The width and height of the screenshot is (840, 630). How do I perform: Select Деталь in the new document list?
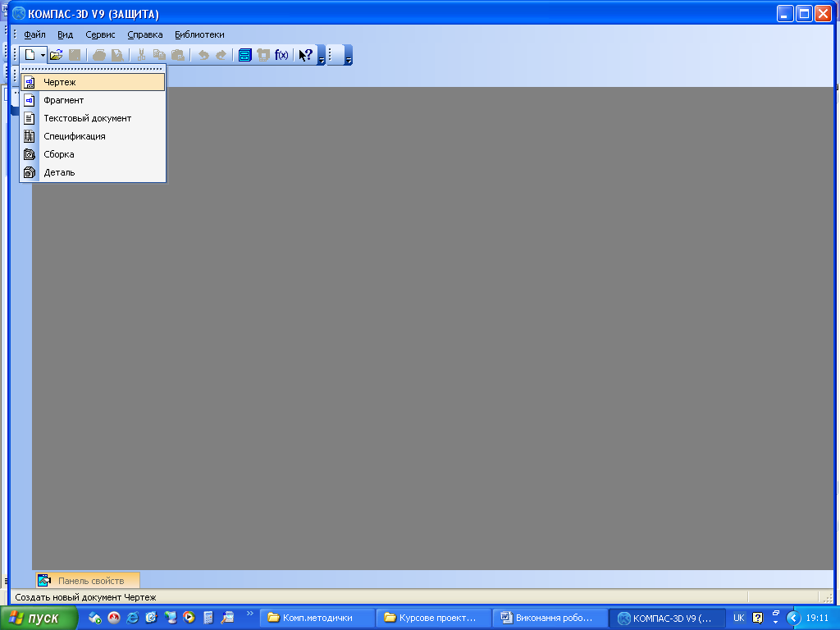(93, 172)
